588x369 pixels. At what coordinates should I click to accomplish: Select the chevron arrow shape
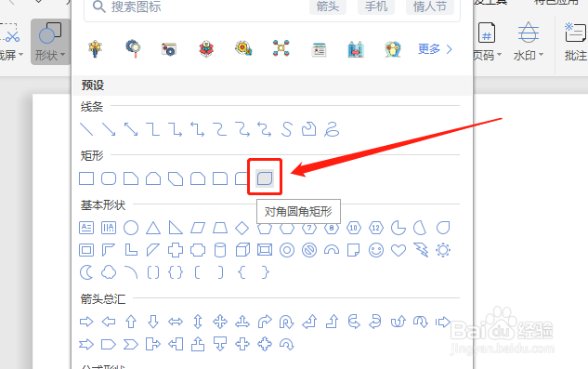click(x=131, y=344)
